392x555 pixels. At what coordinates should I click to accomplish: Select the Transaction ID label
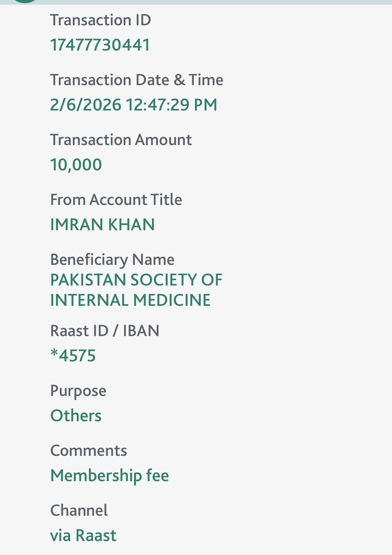[x=100, y=20]
